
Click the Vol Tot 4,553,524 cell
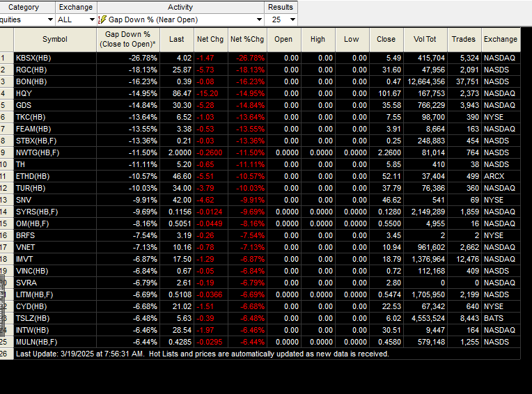tap(425, 318)
